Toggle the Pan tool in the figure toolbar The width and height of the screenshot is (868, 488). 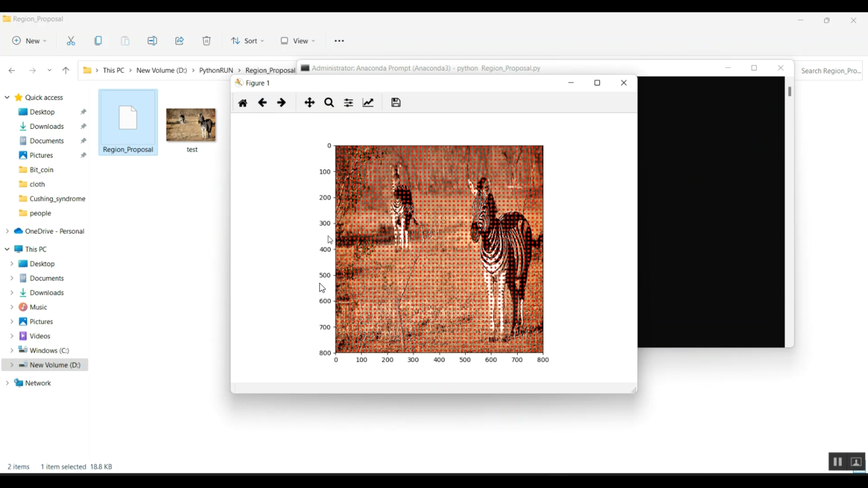[310, 102]
